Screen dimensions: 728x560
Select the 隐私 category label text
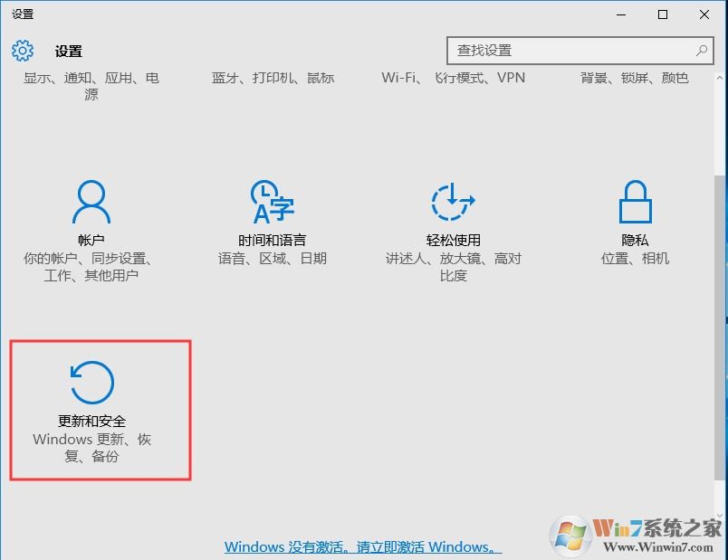coord(635,240)
